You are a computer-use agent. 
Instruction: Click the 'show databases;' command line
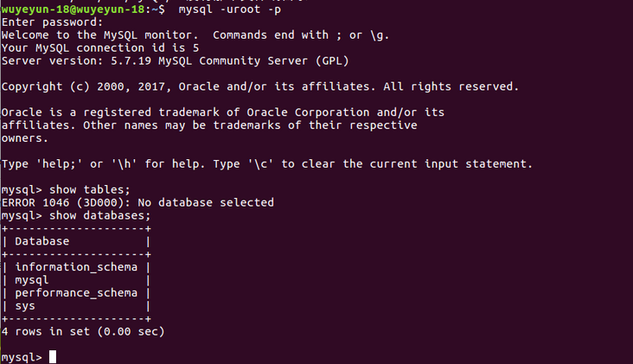76,215
